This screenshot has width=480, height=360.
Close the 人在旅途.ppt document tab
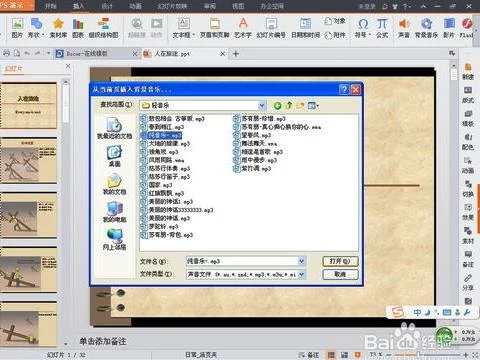click(x=223, y=53)
